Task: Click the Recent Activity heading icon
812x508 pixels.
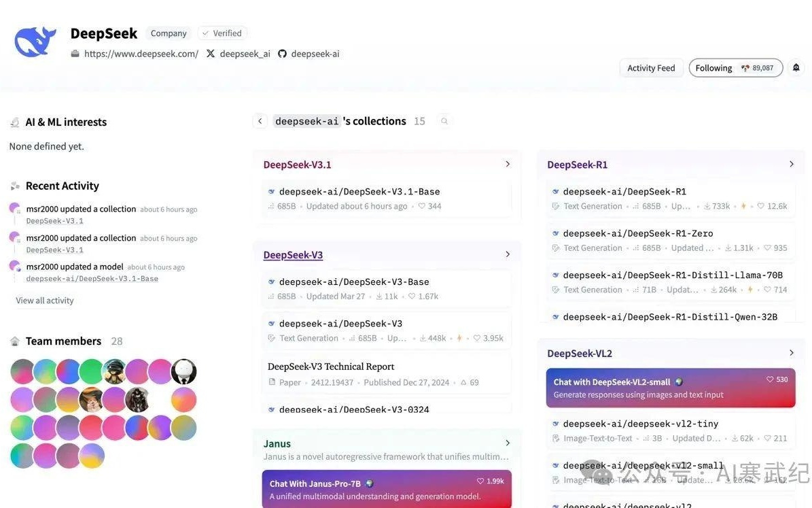Action: [x=15, y=186]
